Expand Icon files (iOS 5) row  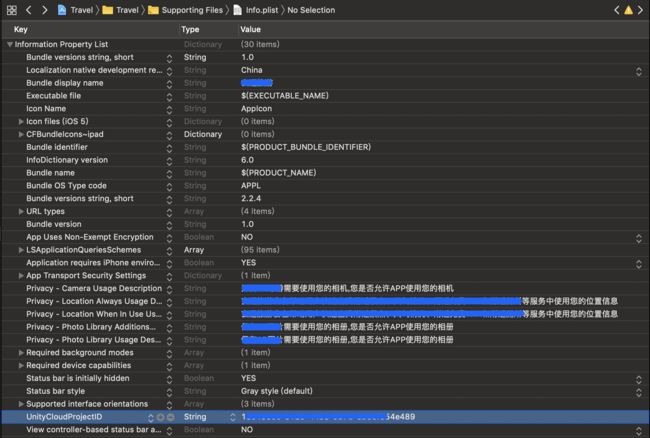click(21, 121)
